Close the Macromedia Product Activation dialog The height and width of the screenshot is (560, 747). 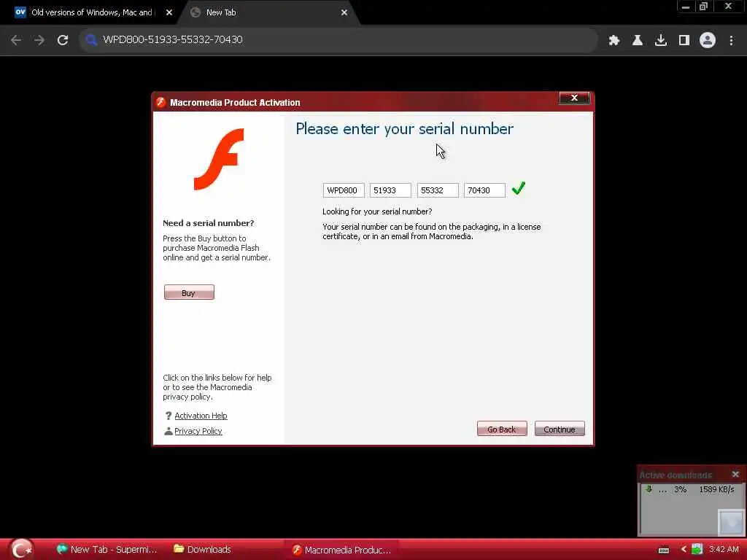(574, 98)
